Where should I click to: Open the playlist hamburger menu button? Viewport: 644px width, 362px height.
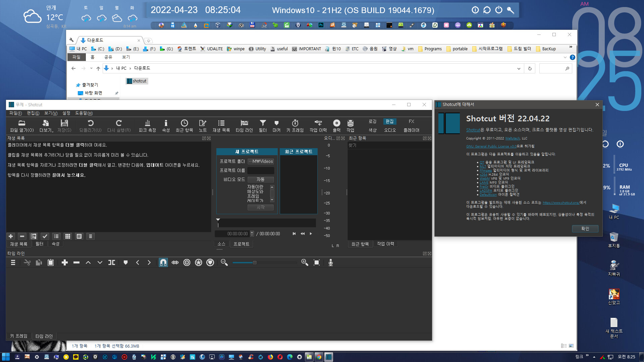click(91, 236)
